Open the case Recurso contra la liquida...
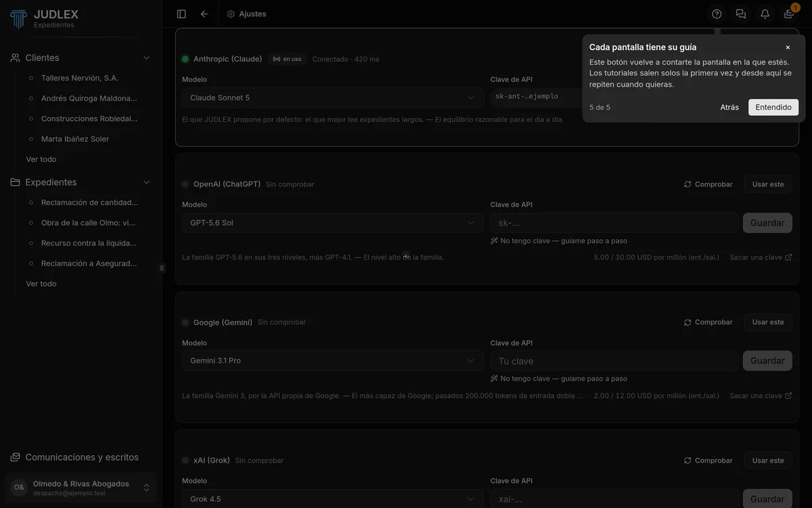This screenshot has width=812, height=508. (x=89, y=243)
